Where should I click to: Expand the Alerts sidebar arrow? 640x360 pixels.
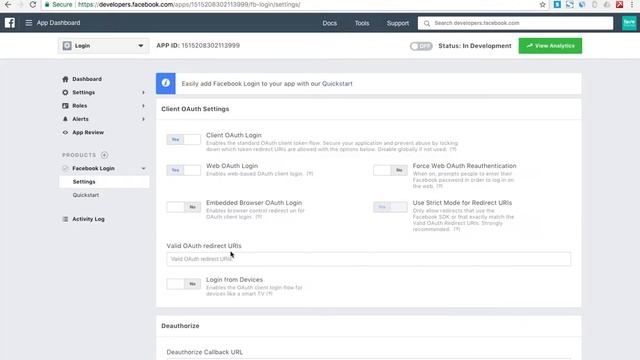tap(143, 119)
